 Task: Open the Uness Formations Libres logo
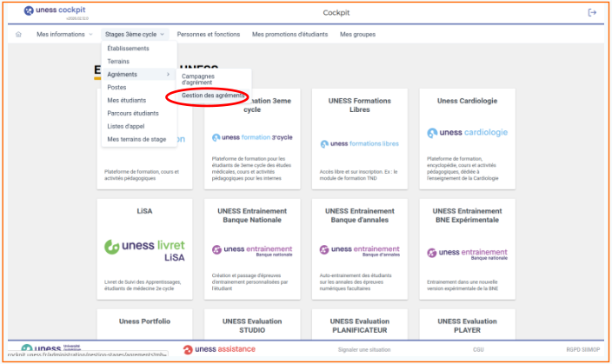(x=359, y=143)
